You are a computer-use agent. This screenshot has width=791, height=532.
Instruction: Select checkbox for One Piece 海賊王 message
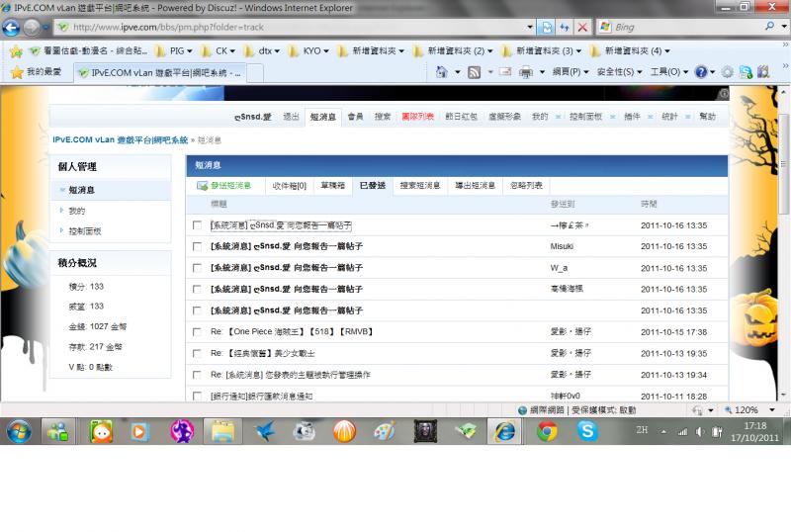(x=198, y=332)
